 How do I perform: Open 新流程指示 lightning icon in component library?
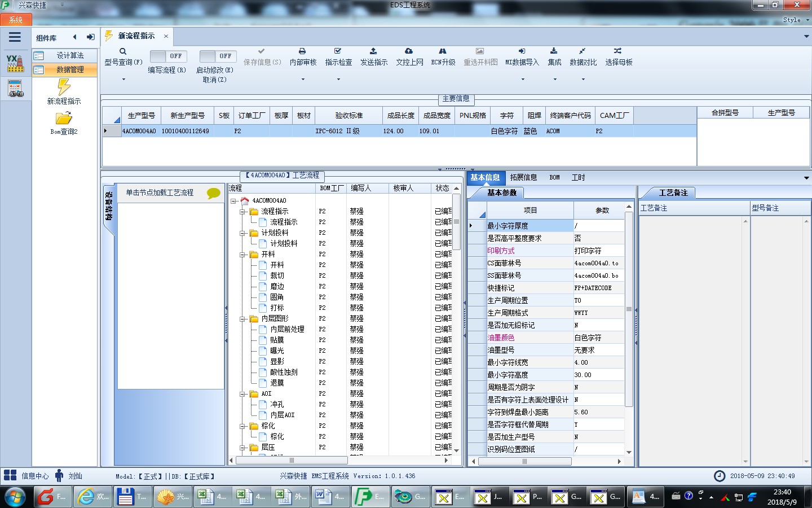pos(64,86)
